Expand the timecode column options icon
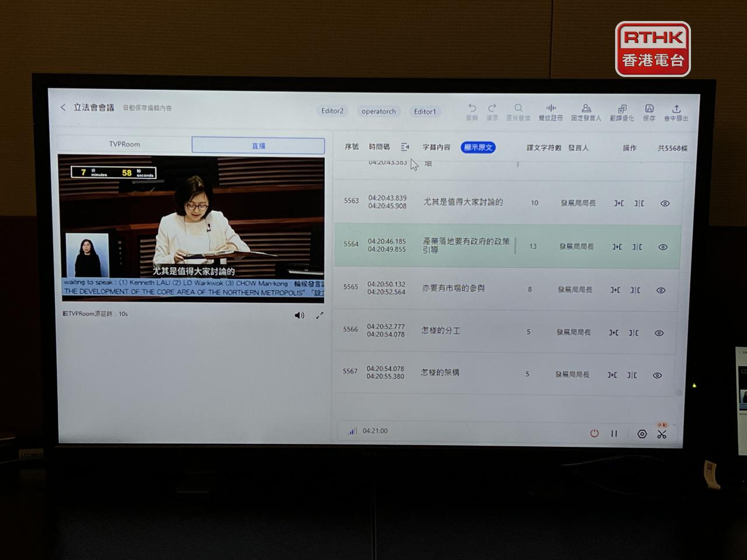 coord(405,147)
